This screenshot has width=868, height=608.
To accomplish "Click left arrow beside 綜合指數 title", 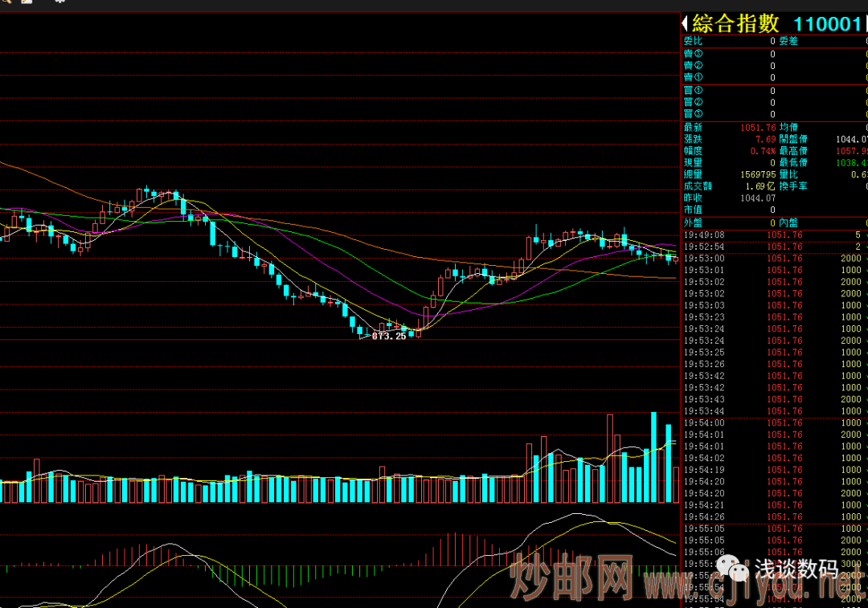I will tap(685, 24).
